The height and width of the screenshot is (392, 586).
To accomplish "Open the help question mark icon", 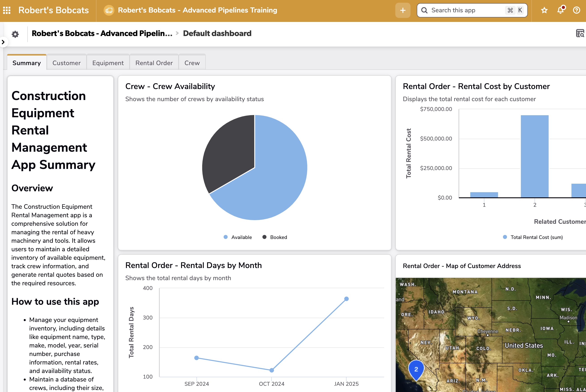I will pos(576,10).
